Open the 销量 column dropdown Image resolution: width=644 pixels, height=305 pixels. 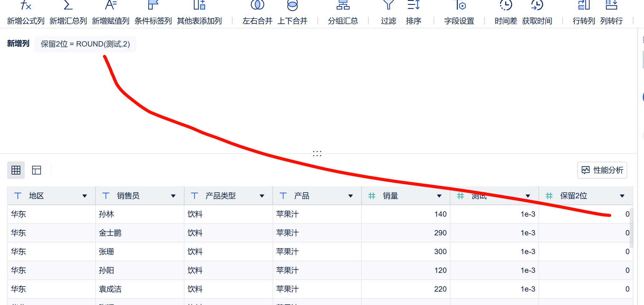coord(439,196)
